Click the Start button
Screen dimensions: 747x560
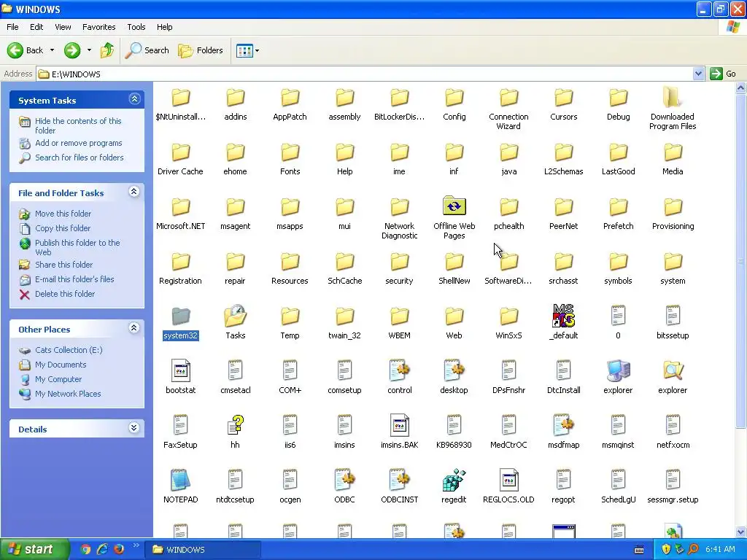pyautogui.click(x=34, y=549)
